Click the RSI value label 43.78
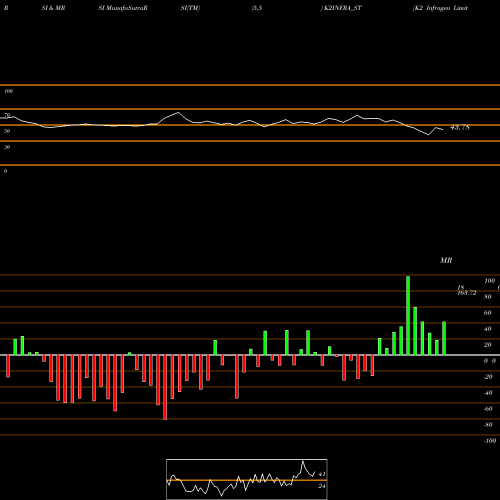The width and height of the screenshot is (500, 500). 459,127
